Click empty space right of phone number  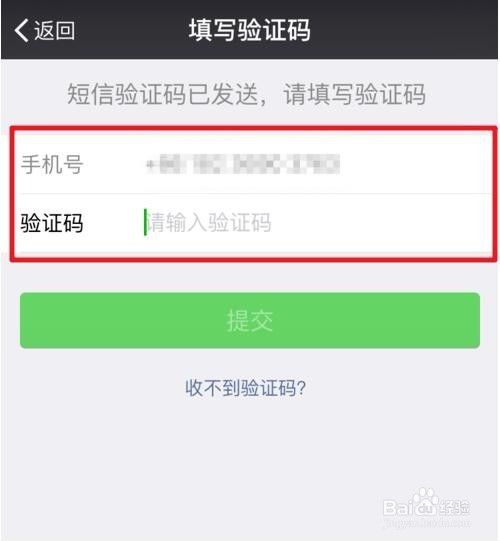click(x=414, y=164)
